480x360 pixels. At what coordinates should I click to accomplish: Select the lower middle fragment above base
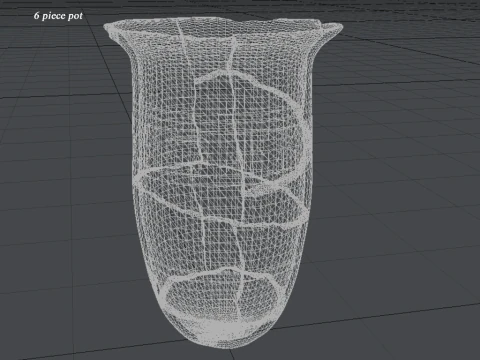220,247
